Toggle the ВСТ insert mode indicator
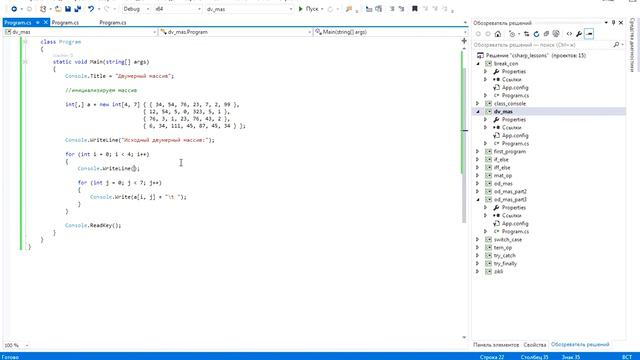Screen dimensions: 640x360 [x=627, y=357]
